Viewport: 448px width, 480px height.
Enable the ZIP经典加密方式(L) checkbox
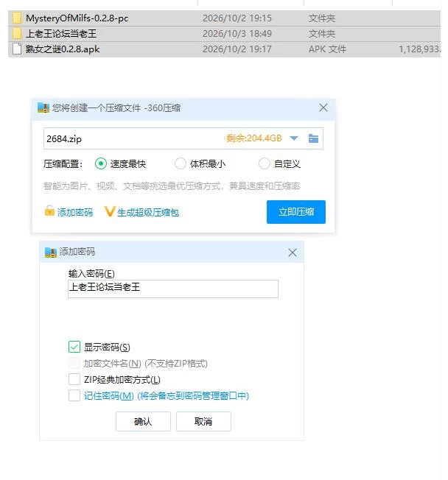pos(74,379)
